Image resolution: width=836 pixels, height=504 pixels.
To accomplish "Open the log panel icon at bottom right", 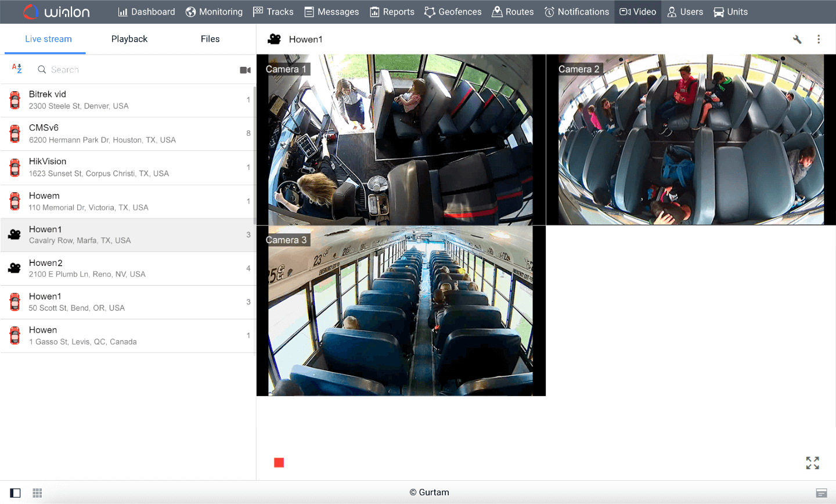I will point(823,492).
